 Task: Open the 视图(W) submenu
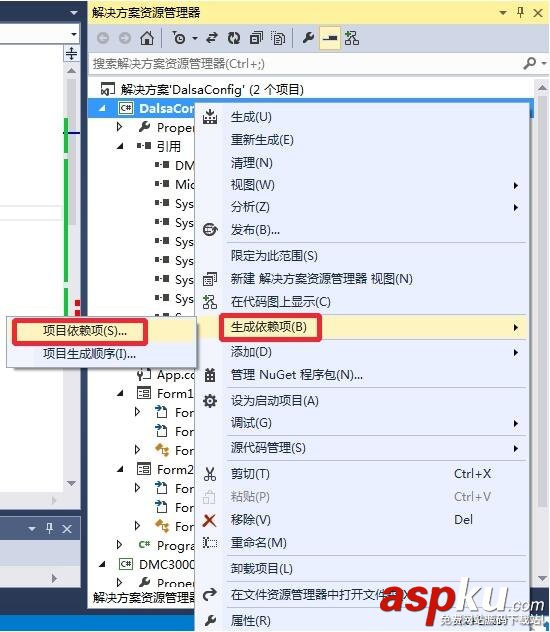pyautogui.click(x=362, y=185)
